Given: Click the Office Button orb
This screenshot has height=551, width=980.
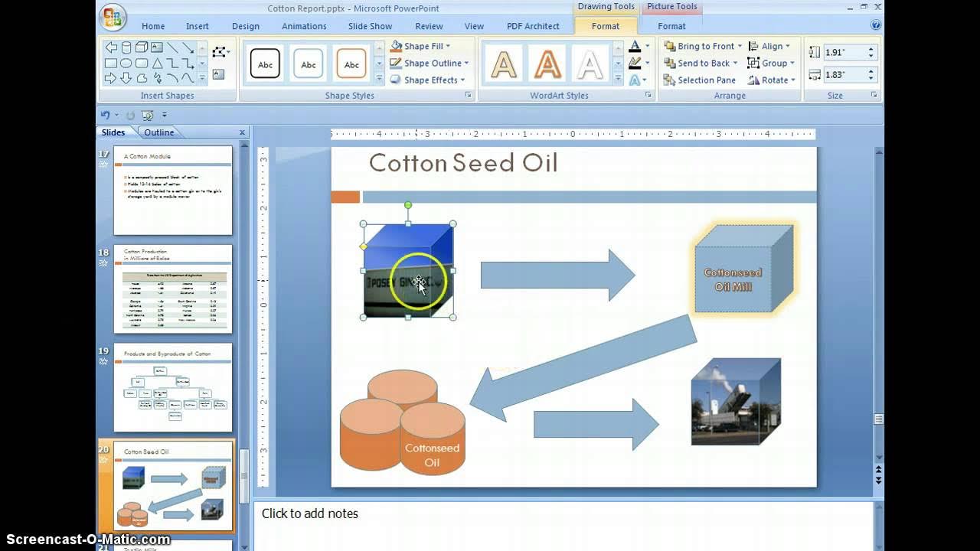Looking at the screenshot, I should coord(112,16).
